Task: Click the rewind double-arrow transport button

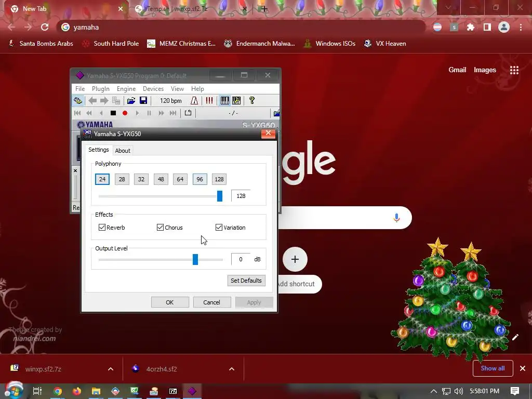Action: tap(89, 113)
